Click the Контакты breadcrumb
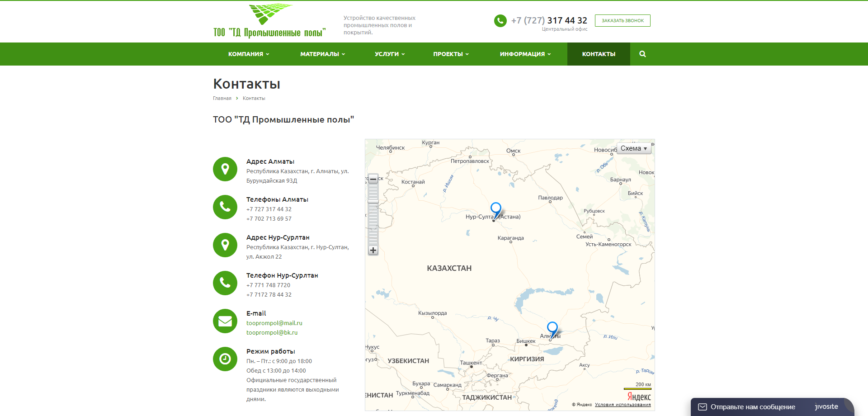868x416 pixels. click(254, 98)
